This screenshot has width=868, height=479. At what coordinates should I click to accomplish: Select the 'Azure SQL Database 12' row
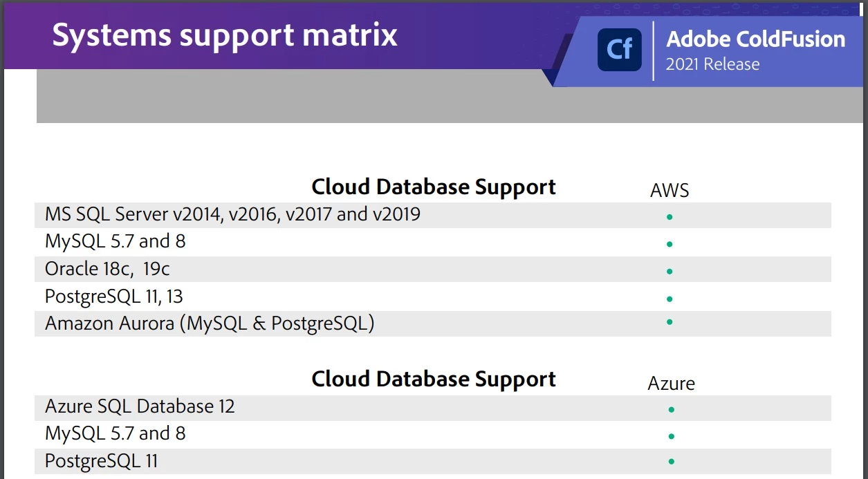[x=433, y=407]
